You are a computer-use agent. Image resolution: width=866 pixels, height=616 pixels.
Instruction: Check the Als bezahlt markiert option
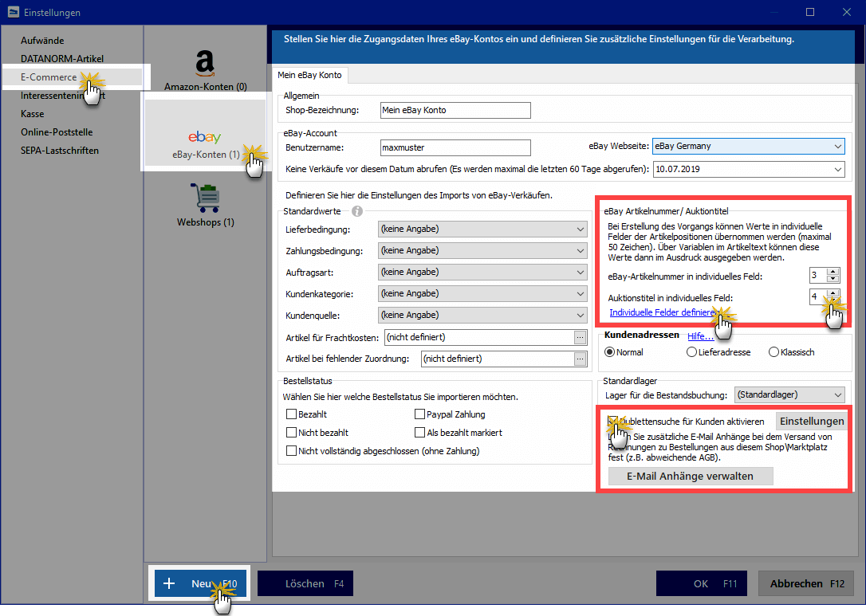[x=419, y=433]
